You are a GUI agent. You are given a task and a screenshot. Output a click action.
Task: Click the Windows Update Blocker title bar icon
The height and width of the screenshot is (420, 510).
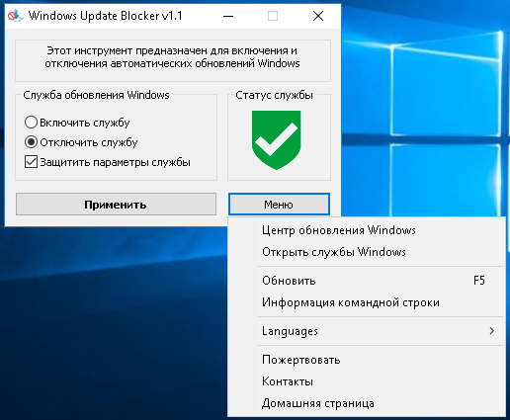15,16
